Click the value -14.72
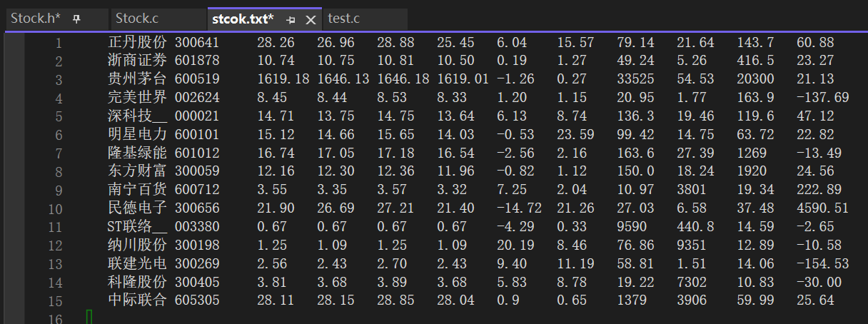 tap(519, 208)
